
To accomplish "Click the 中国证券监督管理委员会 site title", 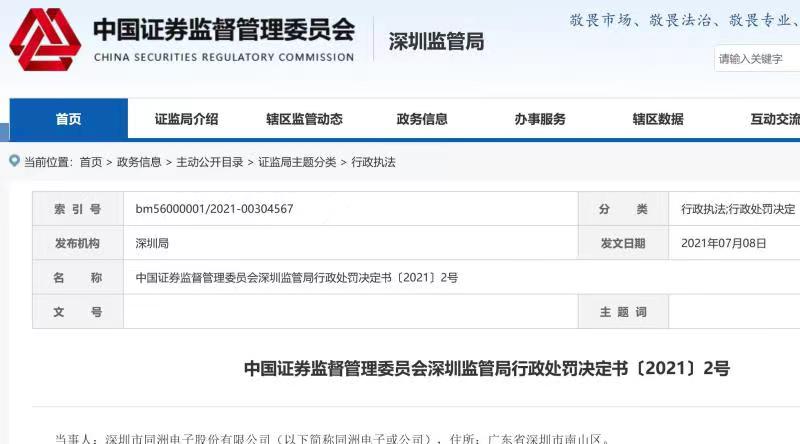I will [x=223, y=30].
